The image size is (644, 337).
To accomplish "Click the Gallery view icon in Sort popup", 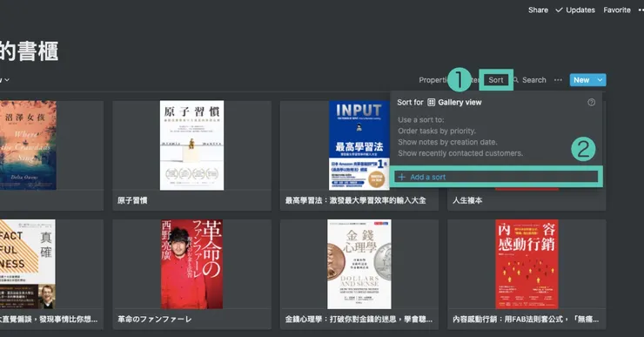I will tap(431, 103).
